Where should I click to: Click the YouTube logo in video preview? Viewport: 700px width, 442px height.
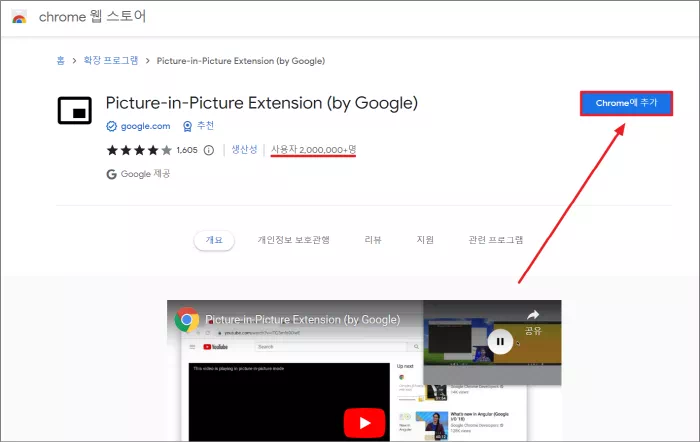click(x=216, y=347)
